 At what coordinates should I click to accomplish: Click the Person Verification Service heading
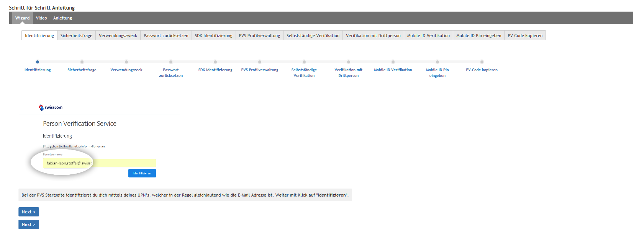point(80,124)
